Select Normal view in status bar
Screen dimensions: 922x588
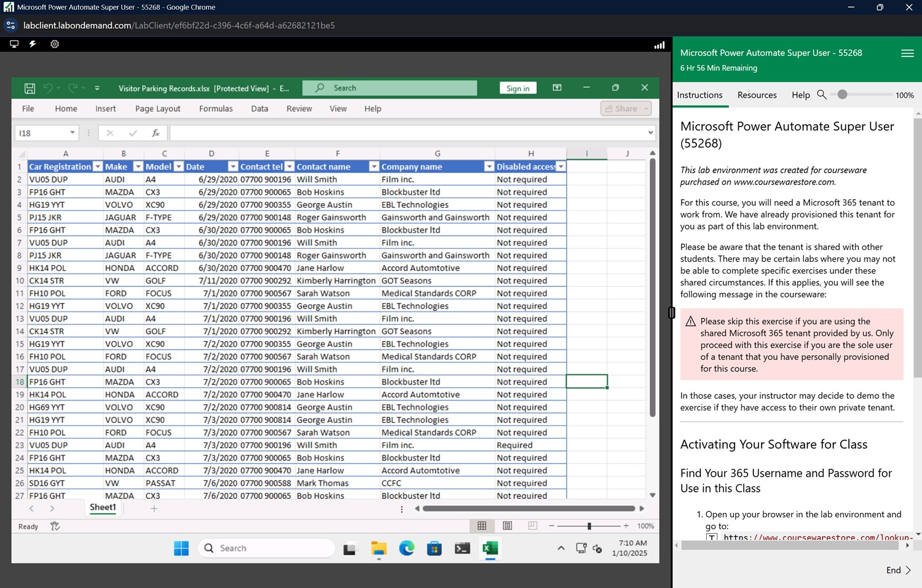click(x=482, y=526)
